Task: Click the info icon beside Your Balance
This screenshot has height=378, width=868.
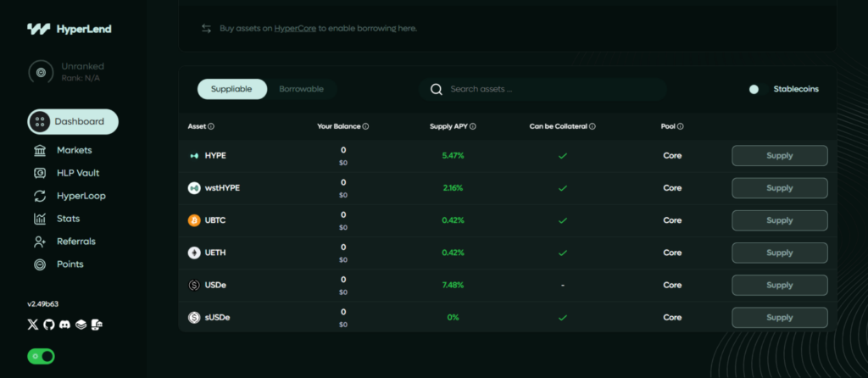Action: 366,127
